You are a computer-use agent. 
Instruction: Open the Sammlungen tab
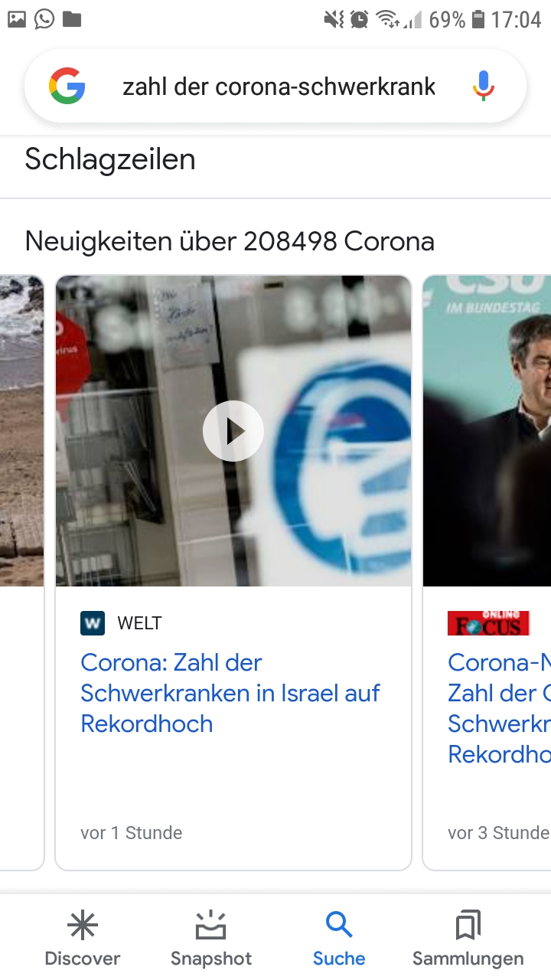pos(468,938)
